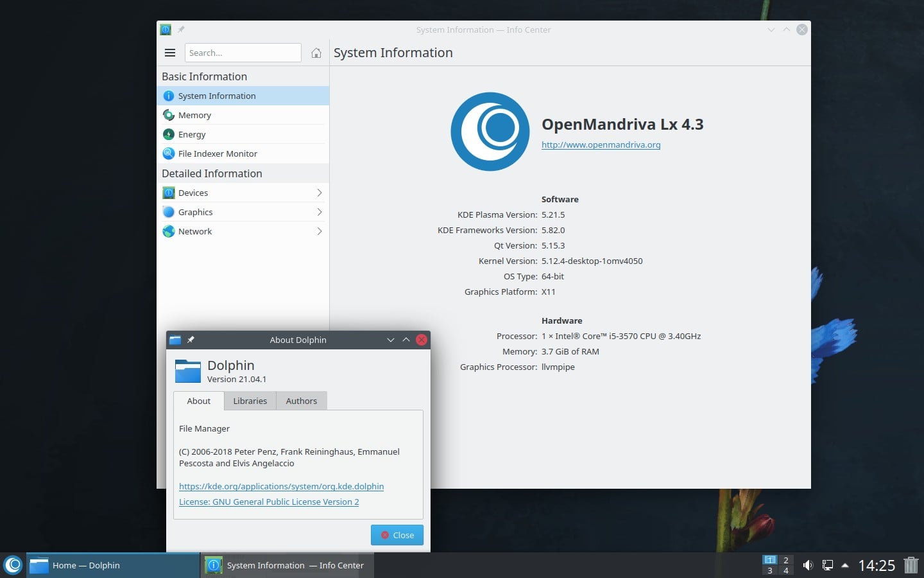Open the hamburger menu in Info Center

(x=170, y=53)
